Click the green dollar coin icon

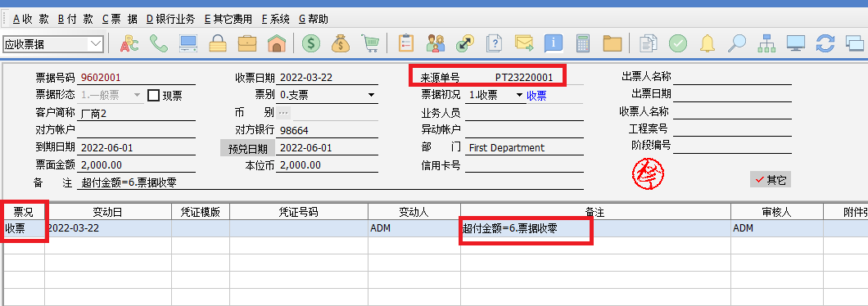click(x=311, y=43)
